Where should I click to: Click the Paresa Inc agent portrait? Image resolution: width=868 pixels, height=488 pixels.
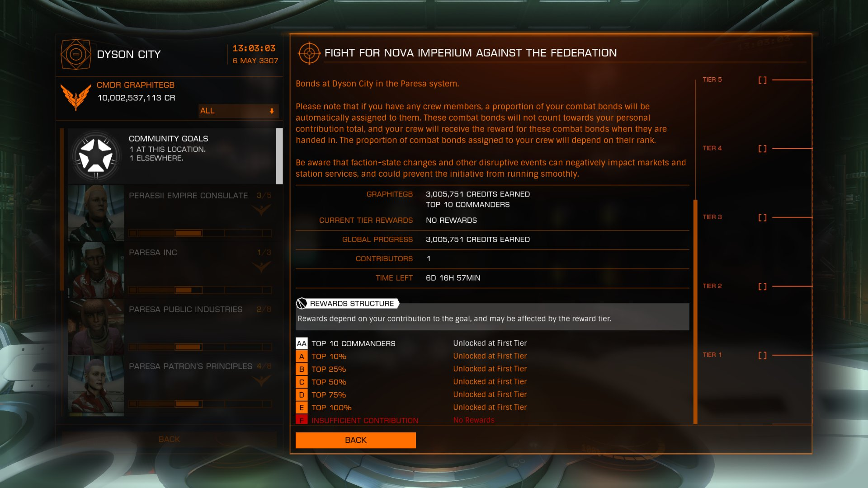[96, 270]
